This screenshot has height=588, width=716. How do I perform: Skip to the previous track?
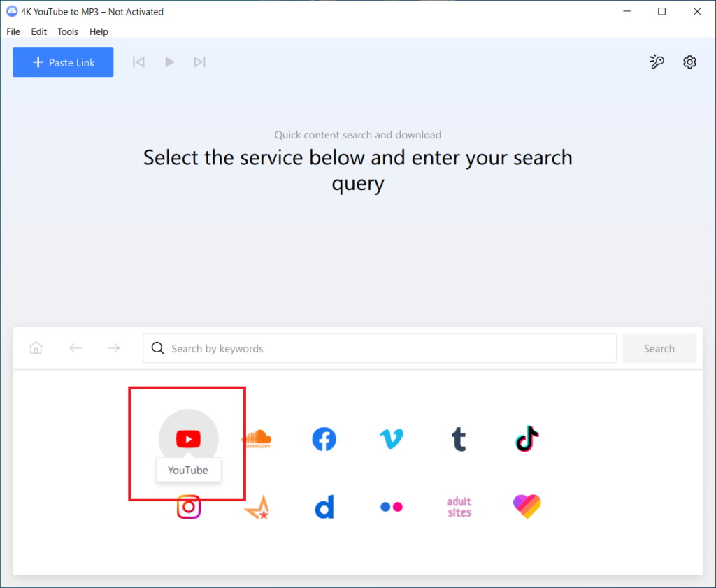(x=139, y=62)
